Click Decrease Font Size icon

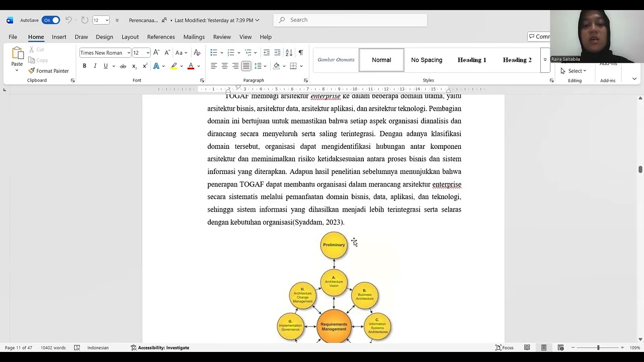click(167, 53)
